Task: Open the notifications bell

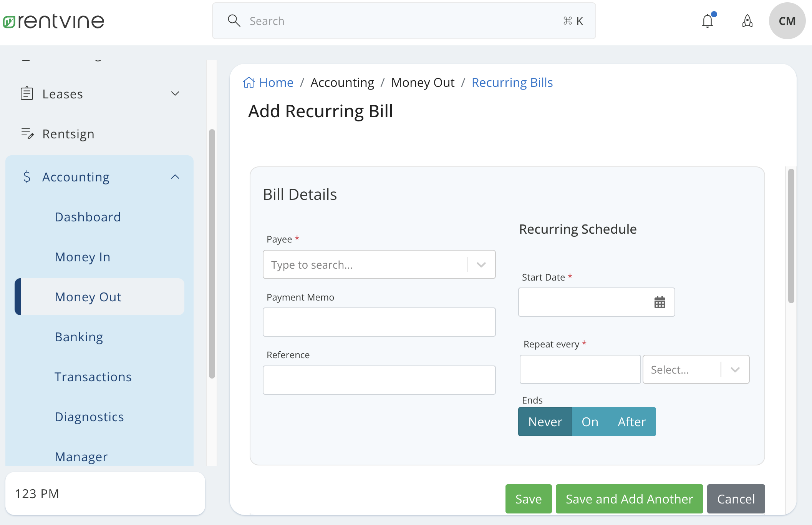Action: tap(707, 21)
